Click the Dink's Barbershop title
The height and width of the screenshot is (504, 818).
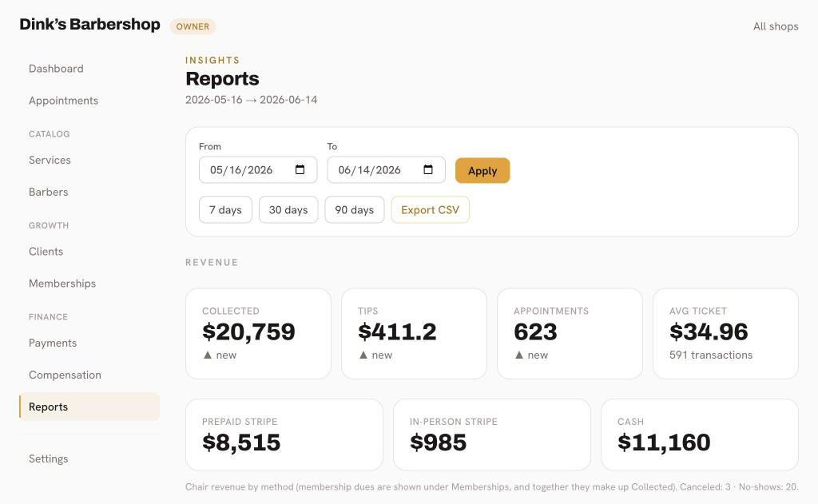point(89,25)
